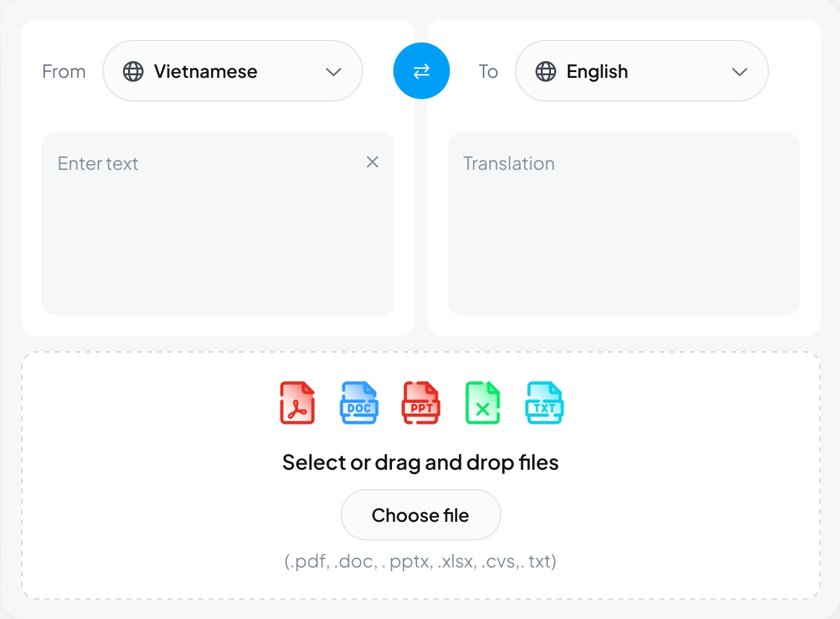Click the globe icon next to English
Image resolution: width=840 pixels, height=619 pixels.
545,71
